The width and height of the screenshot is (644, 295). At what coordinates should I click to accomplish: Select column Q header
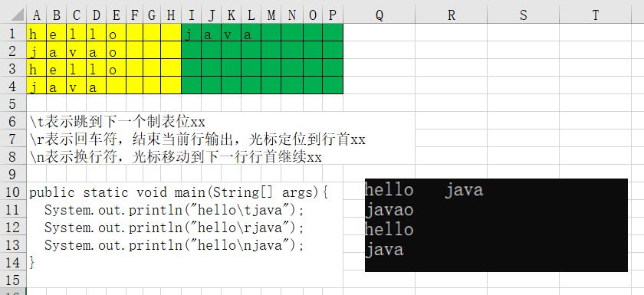379,15
